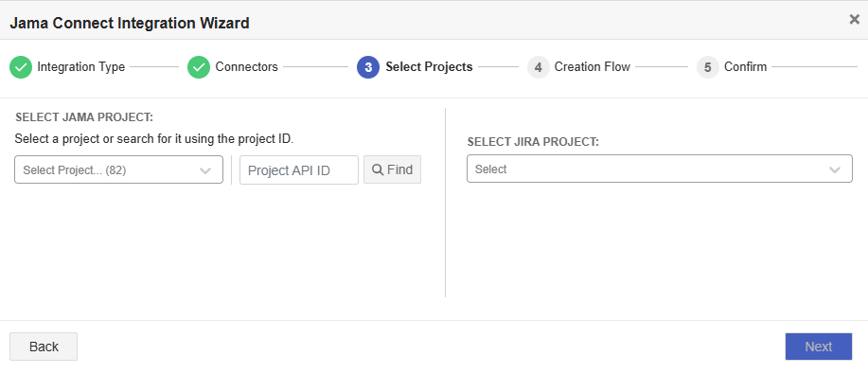868x374 pixels.
Task: Open the Select Project... (82) dropdown
Action: pos(118,169)
